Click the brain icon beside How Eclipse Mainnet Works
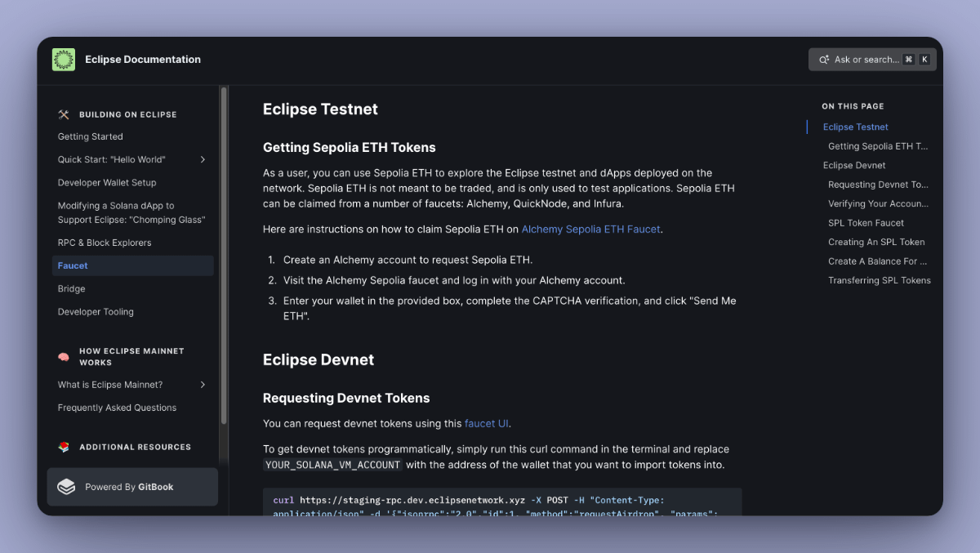The width and height of the screenshot is (980, 553). pos(64,357)
